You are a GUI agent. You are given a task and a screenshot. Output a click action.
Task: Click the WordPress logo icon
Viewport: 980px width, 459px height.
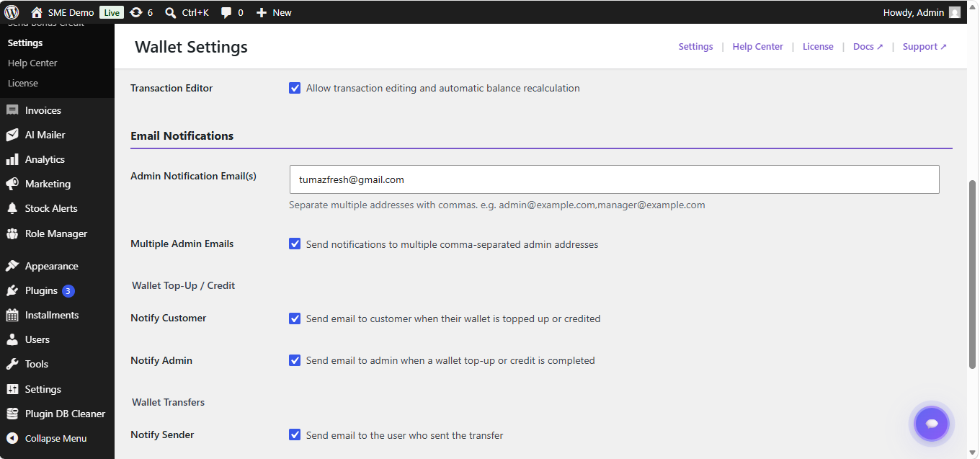12,12
